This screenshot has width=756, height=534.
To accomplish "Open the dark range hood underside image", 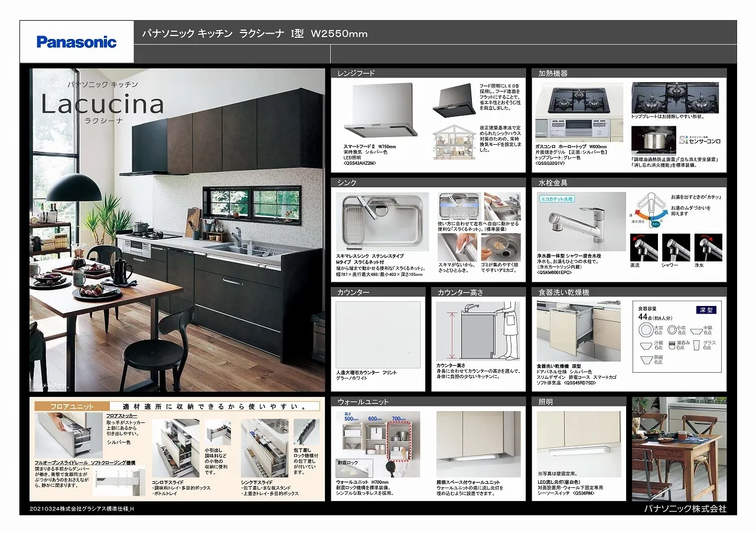I will click(454, 101).
